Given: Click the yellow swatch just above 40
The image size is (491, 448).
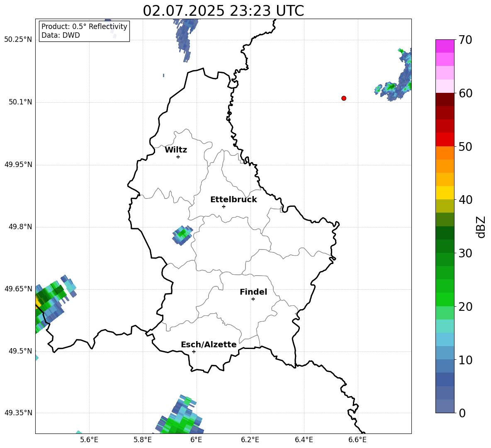Looking at the screenshot, I should click(x=445, y=193).
